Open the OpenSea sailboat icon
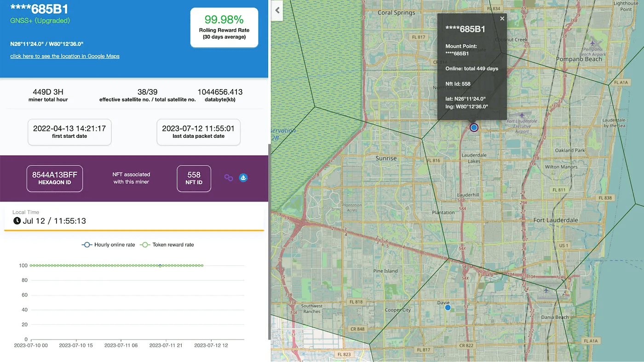644x362 pixels. point(243,177)
